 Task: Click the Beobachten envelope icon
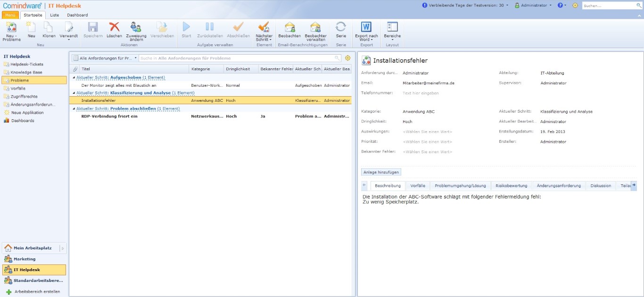coord(289,27)
